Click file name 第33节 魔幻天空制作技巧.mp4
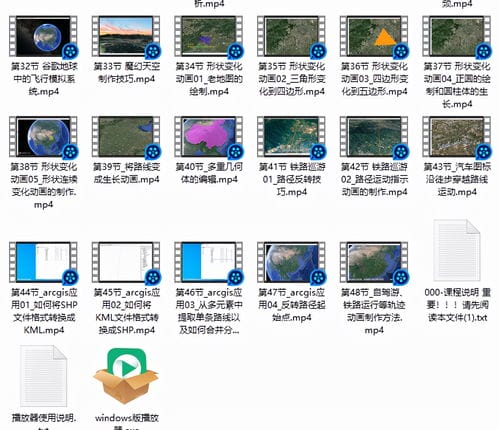Viewport: 499px width, 430px height. click(x=126, y=73)
